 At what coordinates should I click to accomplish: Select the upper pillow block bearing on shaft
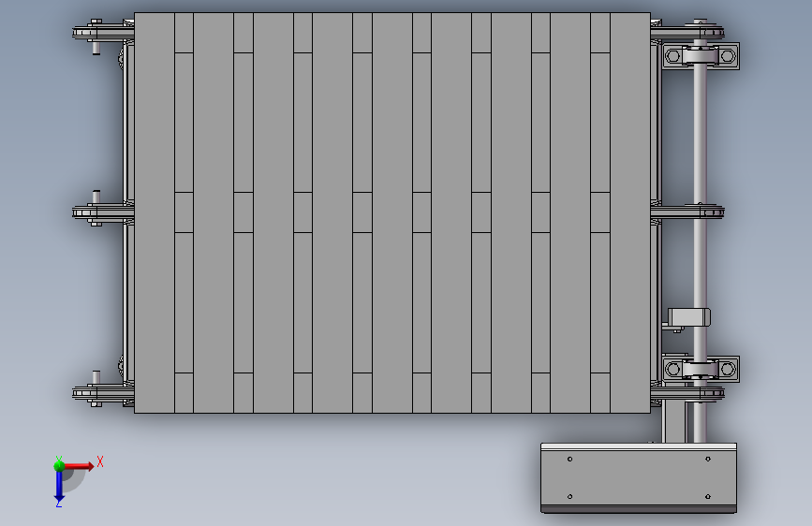point(701,56)
